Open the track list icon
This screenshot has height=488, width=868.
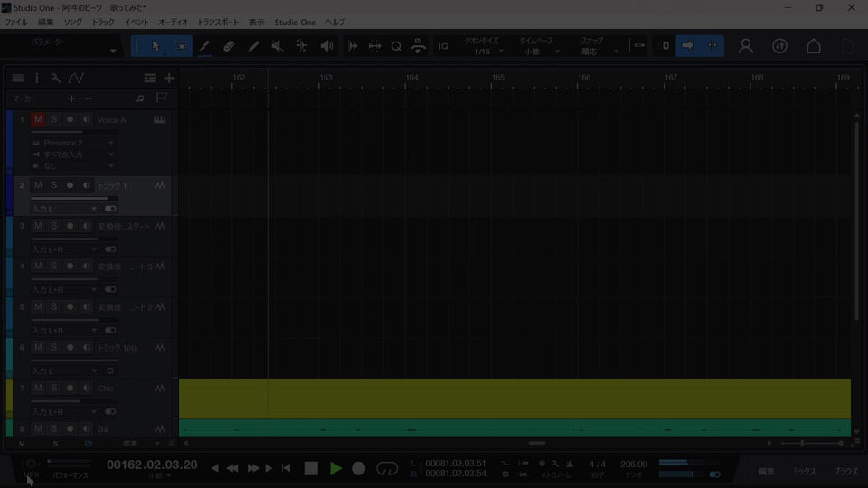(18, 78)
